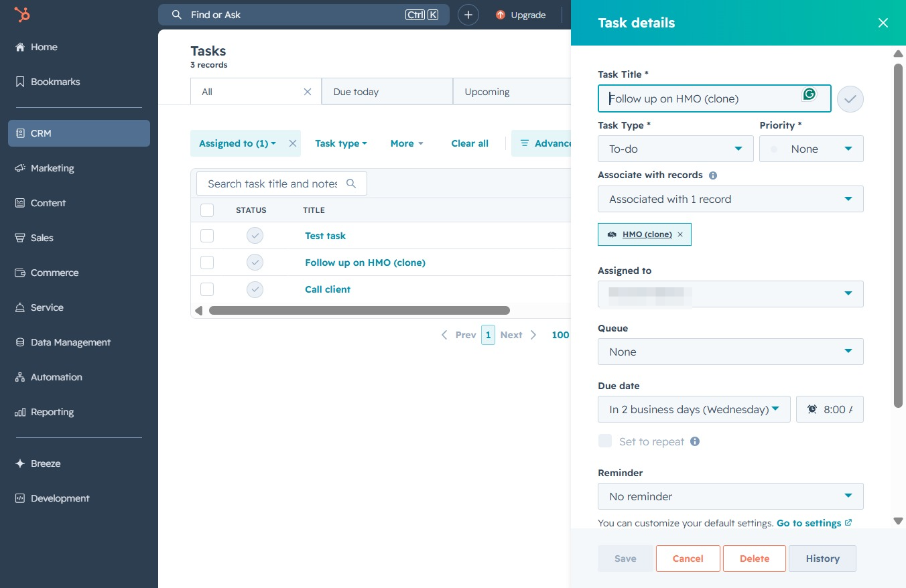Toggle select-all checkbox in table header
906x588 pixels.
[207, 210]
